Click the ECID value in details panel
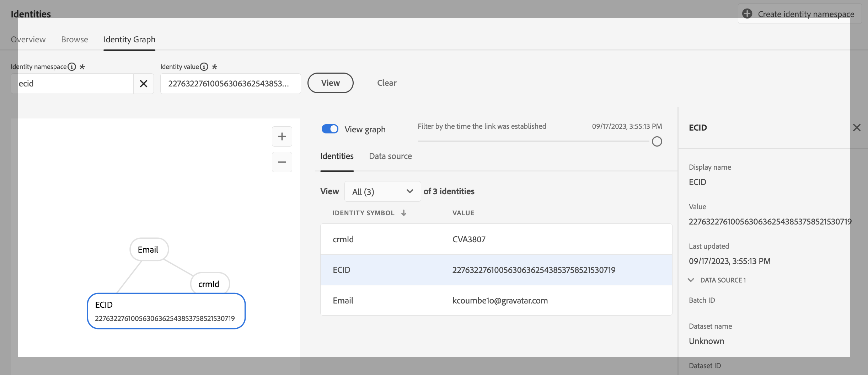This screenshot has height=375, width=868. pos(770,222)
